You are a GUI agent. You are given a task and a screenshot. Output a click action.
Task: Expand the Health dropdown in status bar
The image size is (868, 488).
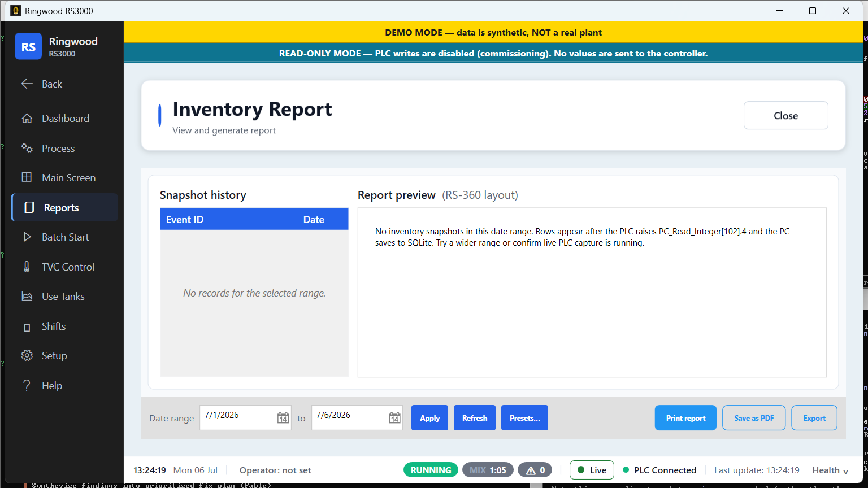click(x=830, y=470)
